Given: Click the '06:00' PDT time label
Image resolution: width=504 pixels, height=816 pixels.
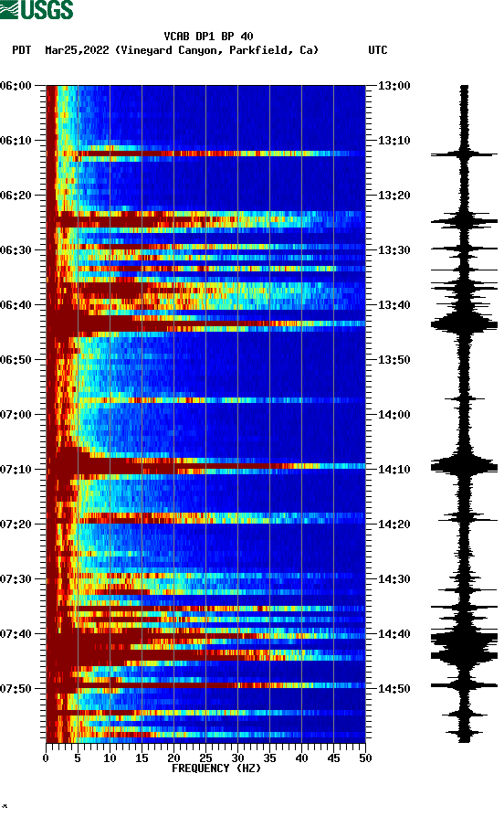Looking at the screenshot, I should 16,85.
